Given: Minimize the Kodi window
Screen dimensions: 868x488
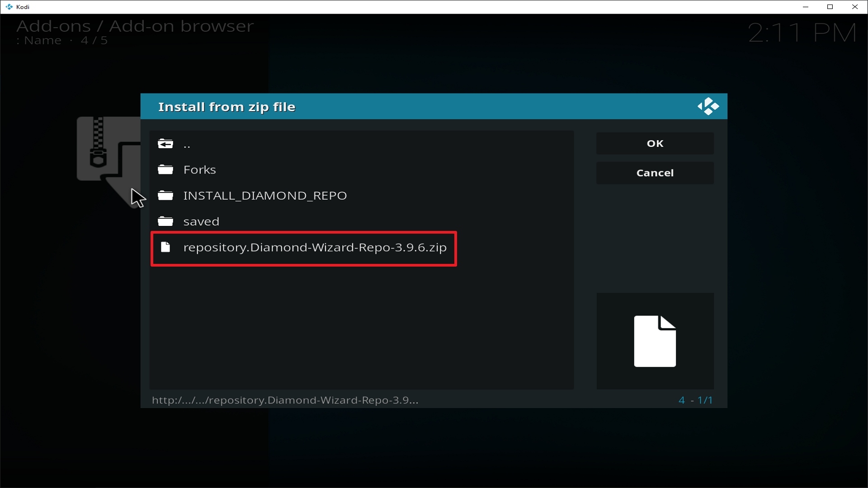Looking at the screenshot, I should tap(806, 7).
